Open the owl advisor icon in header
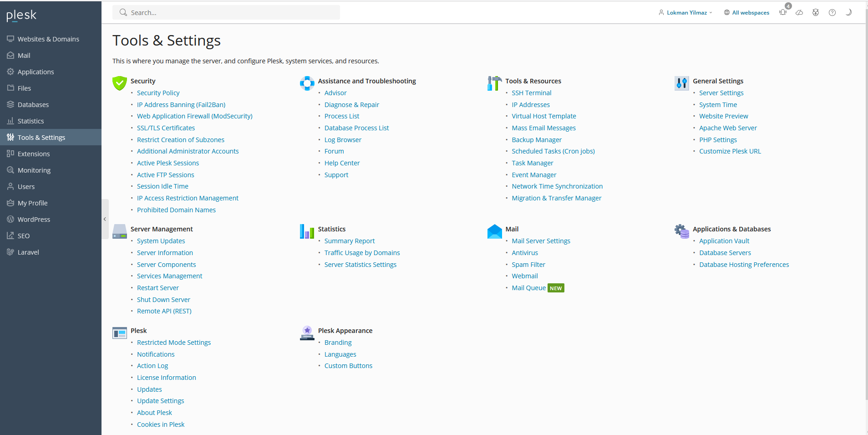 click(x=816, y=12)
